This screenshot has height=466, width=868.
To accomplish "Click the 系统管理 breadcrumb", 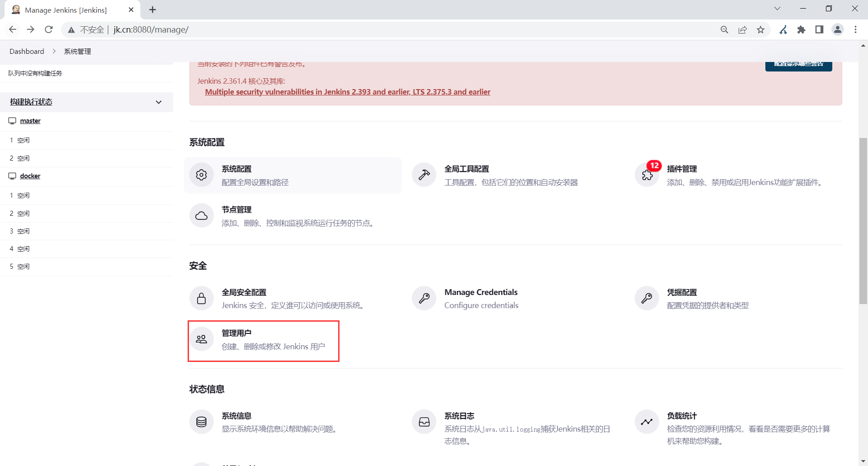I will coord(77,51).
